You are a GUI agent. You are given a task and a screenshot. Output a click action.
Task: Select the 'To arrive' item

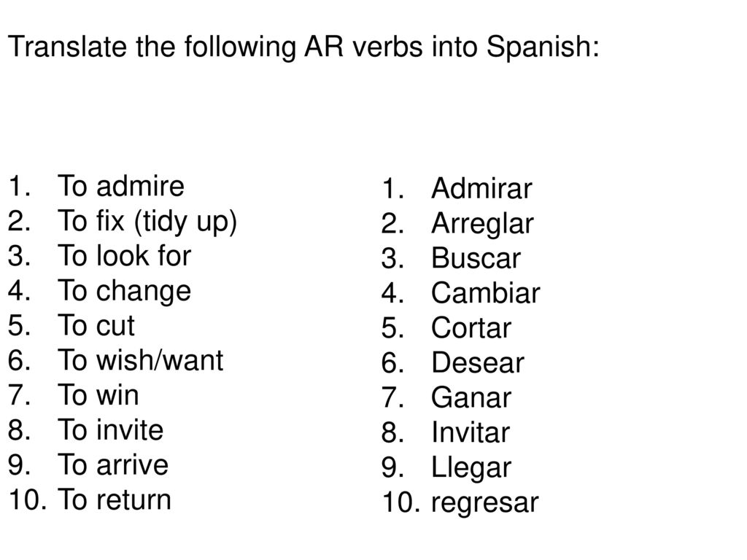click(113, 465)
